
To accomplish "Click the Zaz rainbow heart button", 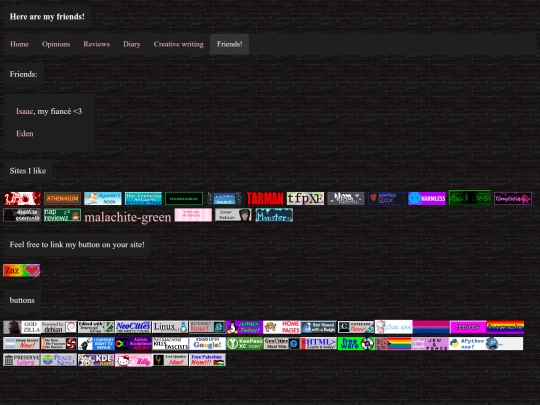I will click(x=22, y=271).
